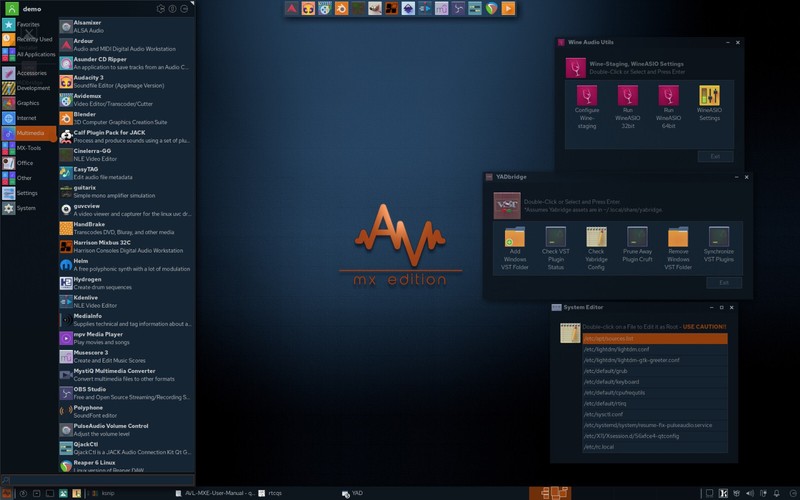Click Exit button in Wine Audio Utils
The width and height of the screenshot is (800, 500).
[715, 156]
